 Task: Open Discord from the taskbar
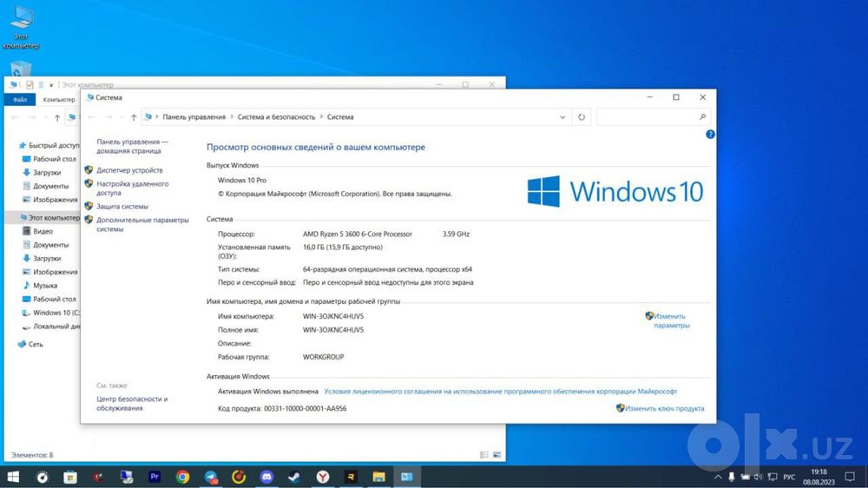coord(266,477)
